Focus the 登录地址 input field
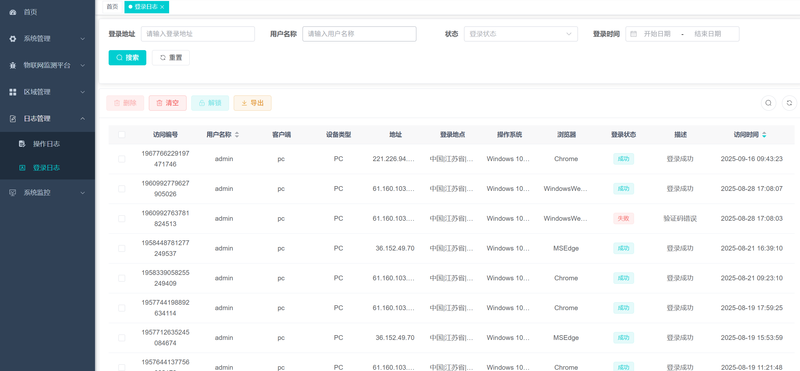This screenshot has width=800, height=371. click(x=197, y=34)
